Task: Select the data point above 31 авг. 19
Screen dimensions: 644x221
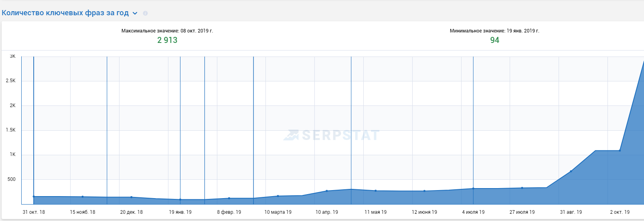Action: click(571, 171)
